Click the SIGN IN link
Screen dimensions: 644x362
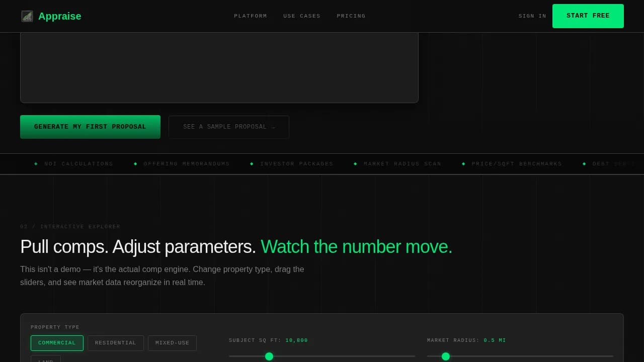pos(532,16)
